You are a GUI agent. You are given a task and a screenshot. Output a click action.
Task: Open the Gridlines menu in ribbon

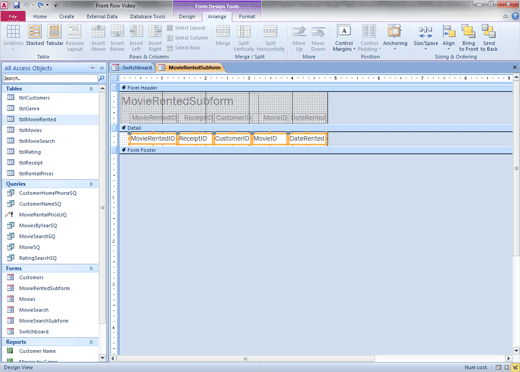13,38
